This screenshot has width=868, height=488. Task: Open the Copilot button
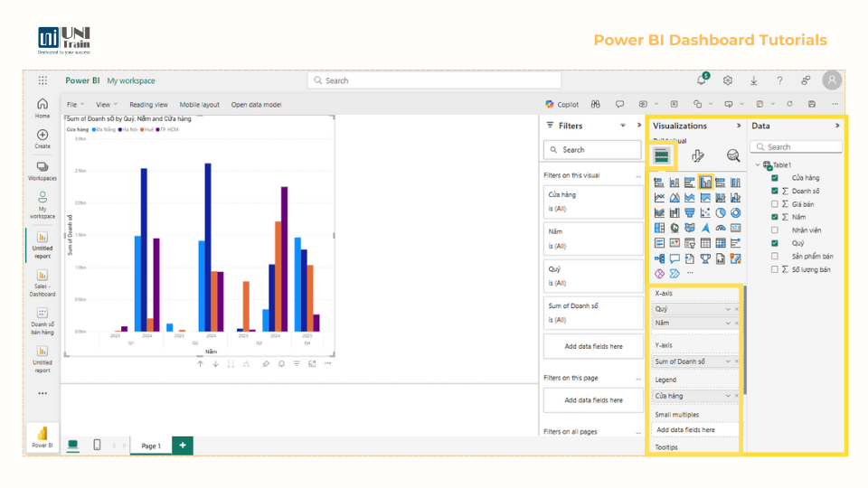click(561, 104)
